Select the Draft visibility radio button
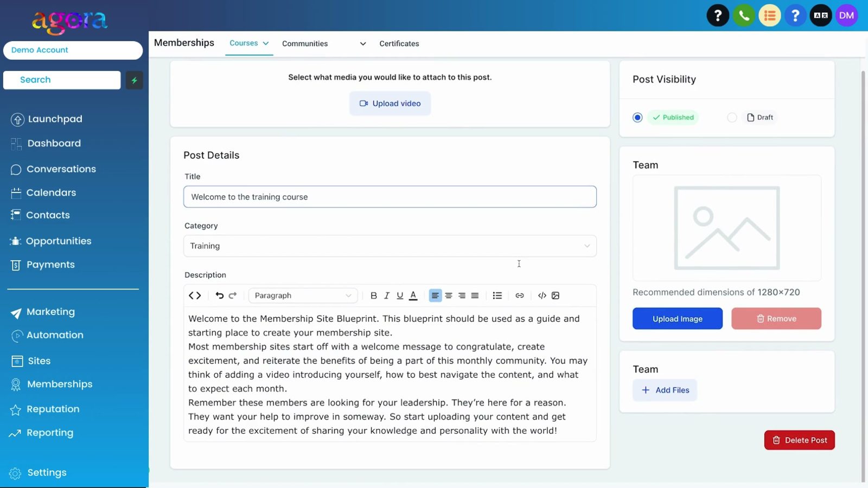 tap(732, 118)
